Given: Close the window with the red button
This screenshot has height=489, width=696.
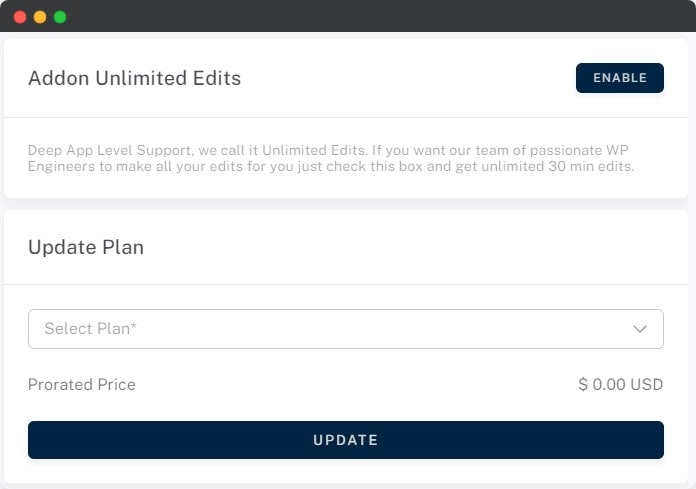Looking at the screenshot, I should point(20,17).
